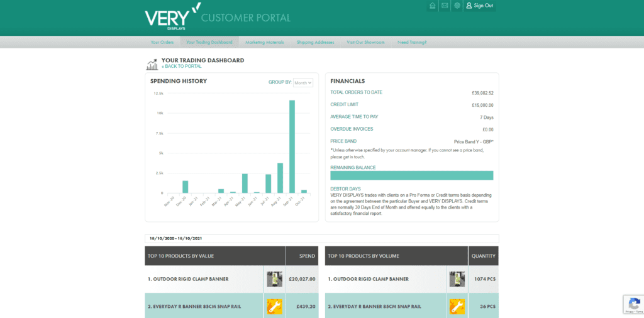Go to Shipping Addresses tab
The height and width of the screenshot is (318, 644).
315,42
